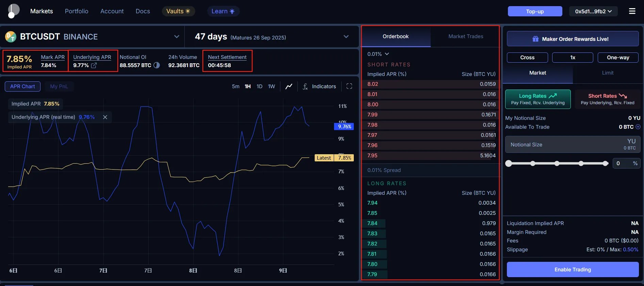Image resolution: width=644 pixels, height=286 pixels.
Task: Click the Top-up button
Action: [x=535, y=11]
